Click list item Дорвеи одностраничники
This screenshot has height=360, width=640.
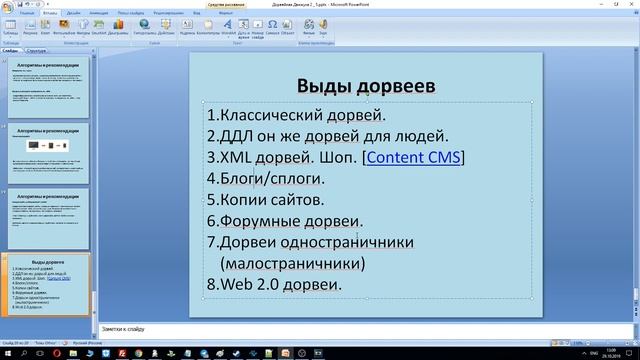click(310, 242)
